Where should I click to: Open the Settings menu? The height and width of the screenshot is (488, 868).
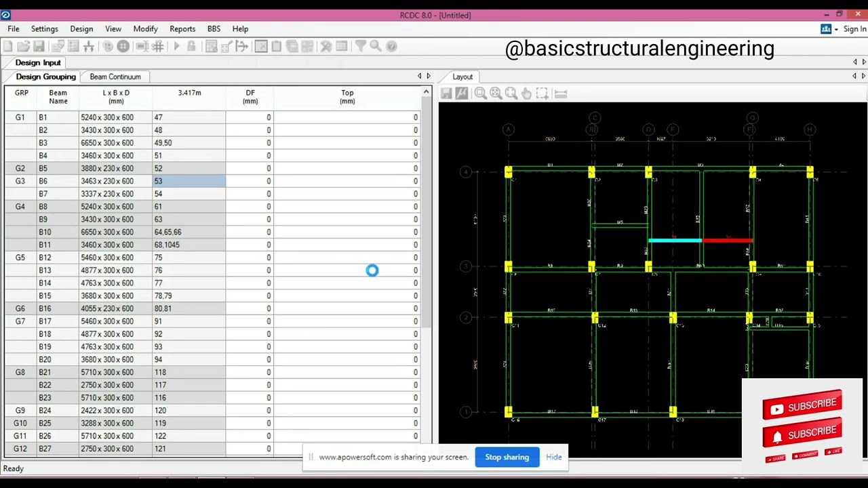point(44,29)
